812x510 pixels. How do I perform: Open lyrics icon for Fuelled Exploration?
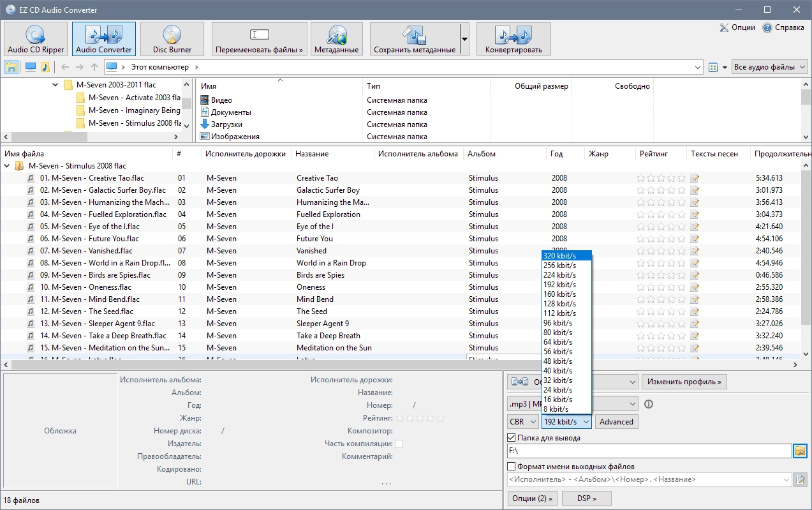pyautogui.click(x=695, y=214)
